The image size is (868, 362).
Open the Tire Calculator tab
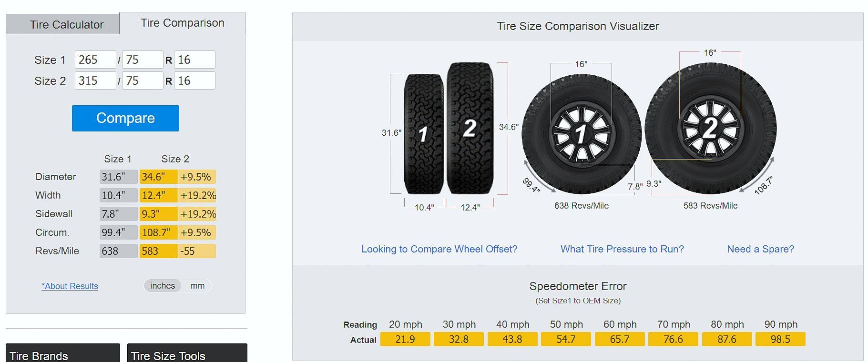pyautogui.click(x=67, y=25)
